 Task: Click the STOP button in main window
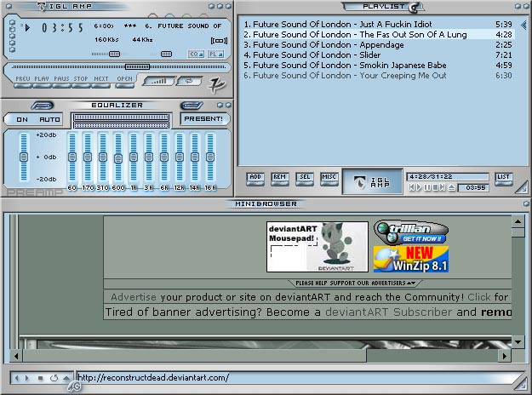click(81, 81)
